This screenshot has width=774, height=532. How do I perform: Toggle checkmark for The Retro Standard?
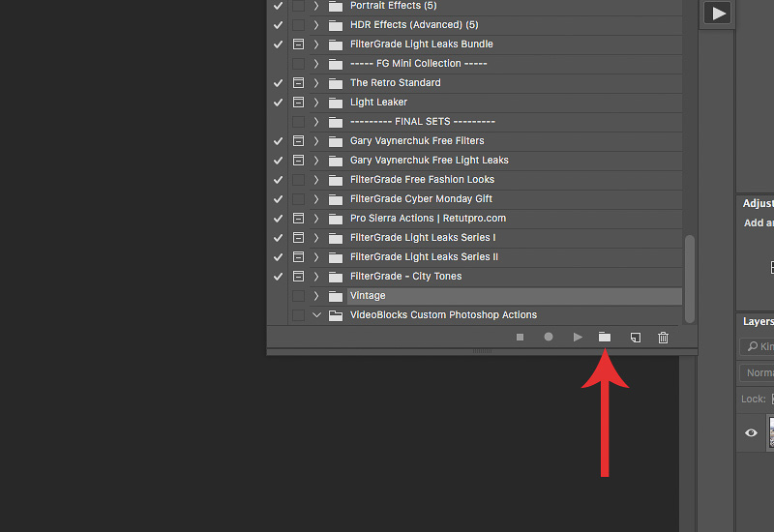[x=278, y=83]
